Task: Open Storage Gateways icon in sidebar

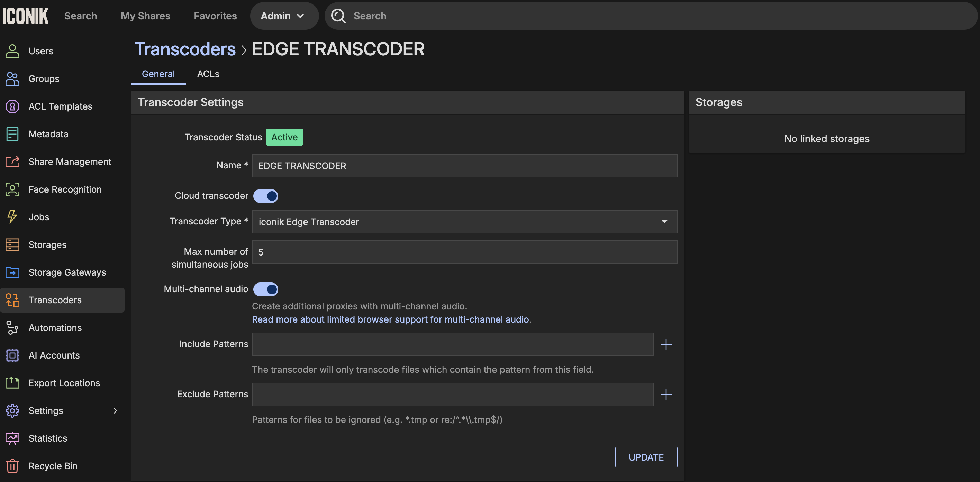Action: [12, 272]
